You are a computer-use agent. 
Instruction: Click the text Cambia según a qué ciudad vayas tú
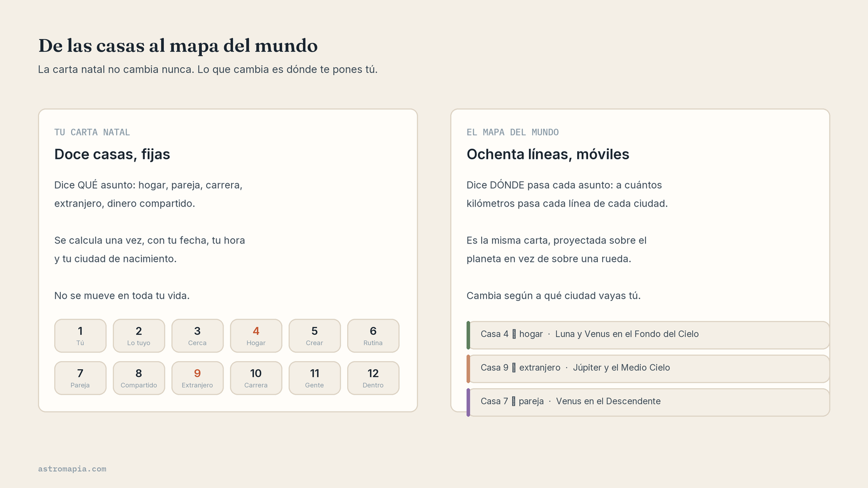(553, 296)
